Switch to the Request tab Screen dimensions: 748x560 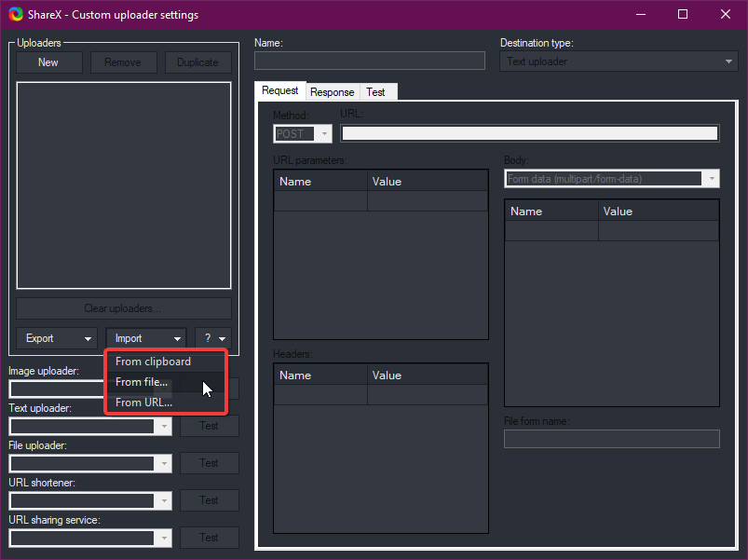click(x=280, y=90)
